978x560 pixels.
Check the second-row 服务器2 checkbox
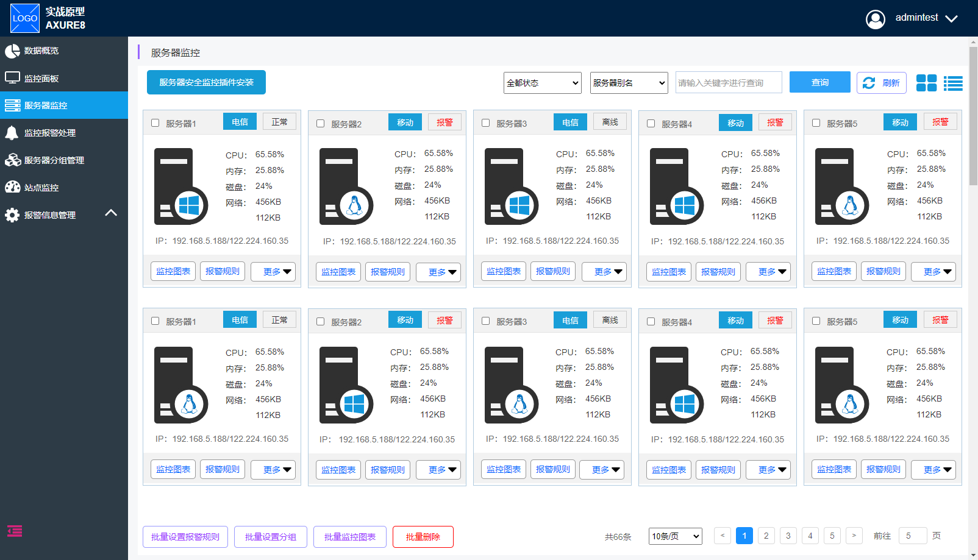coord(321,322)
